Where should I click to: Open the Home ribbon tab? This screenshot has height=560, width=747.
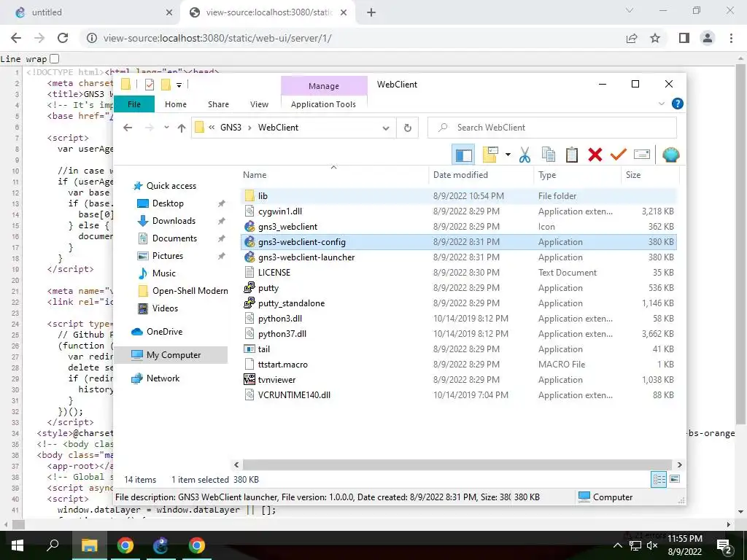pyautogui.click(x=176, y=104)
